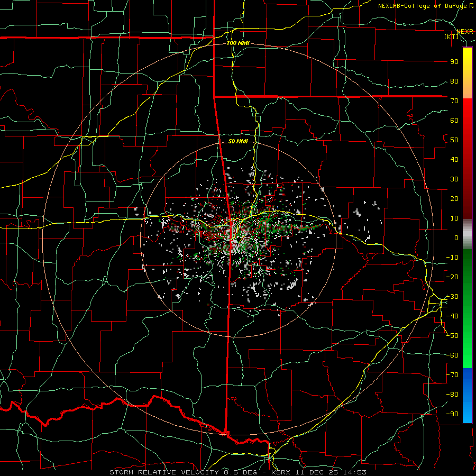Click the 50 value on the velocity scale
The height and width of the screenshot is (476, 476).
454,140
